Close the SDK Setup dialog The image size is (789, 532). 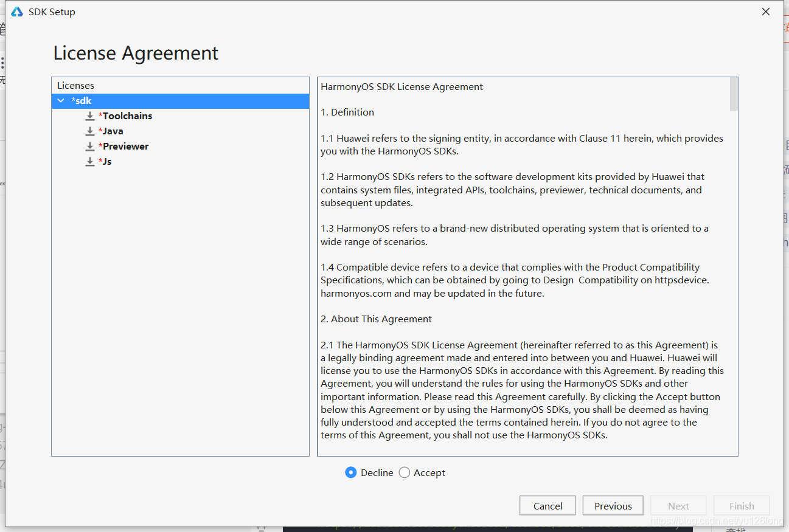[766, 12]
